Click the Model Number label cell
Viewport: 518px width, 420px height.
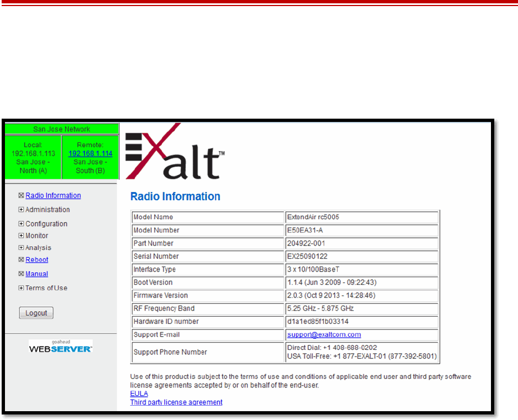pyautogui.click(x=208, y=230)
